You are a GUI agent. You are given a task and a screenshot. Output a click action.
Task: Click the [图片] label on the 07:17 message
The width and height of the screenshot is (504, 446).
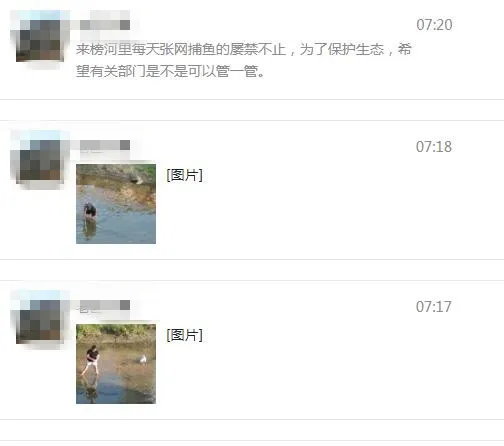click(x=185, y=335)
